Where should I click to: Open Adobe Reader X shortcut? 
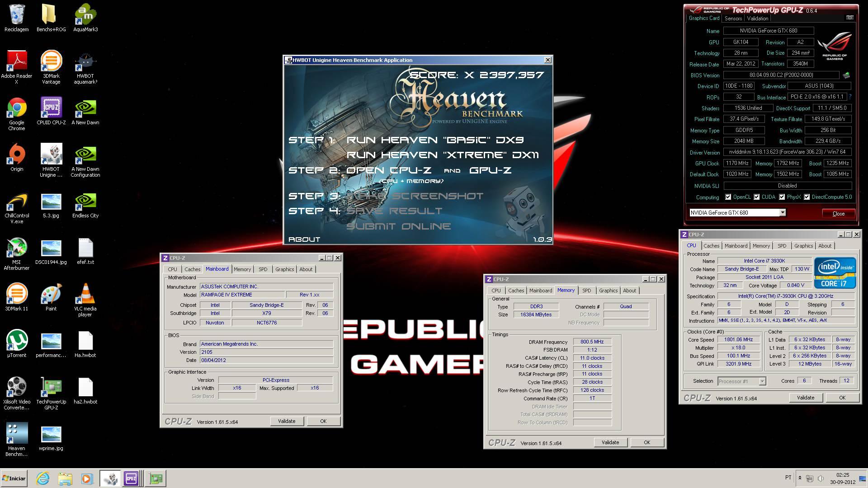(17, 67)
